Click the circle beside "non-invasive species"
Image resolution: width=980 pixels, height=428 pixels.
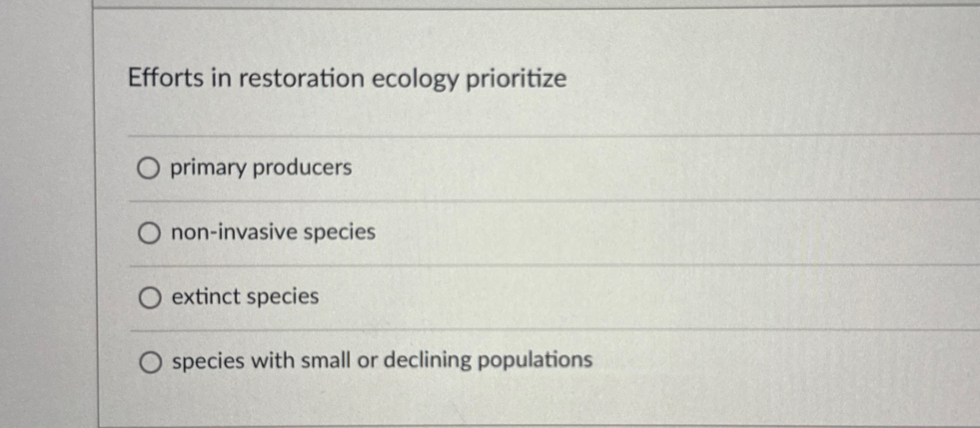[x=150, y=233]
